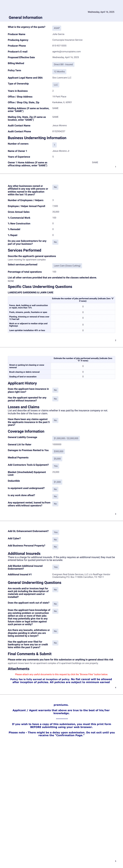The height and width of the screenshot is (868, 123).
Task: Select the Direct Bill - Insured value
Action: pyautogui.click(x=63, y=64)
